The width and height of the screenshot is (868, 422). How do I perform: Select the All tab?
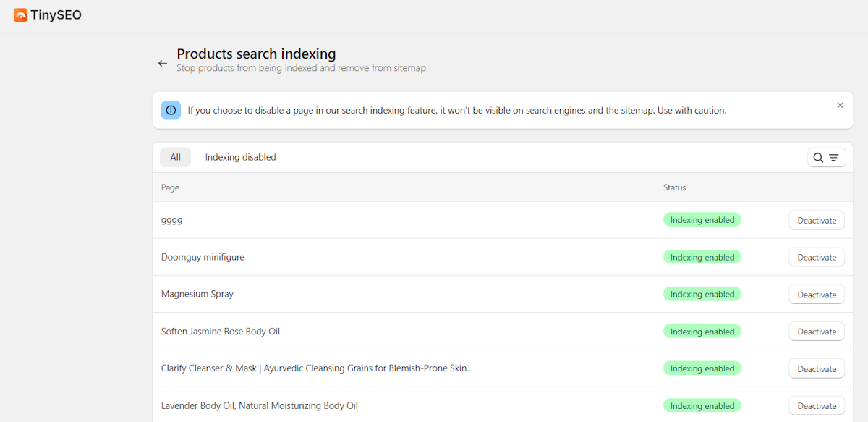pyautogui.click(x=175, y=157)
